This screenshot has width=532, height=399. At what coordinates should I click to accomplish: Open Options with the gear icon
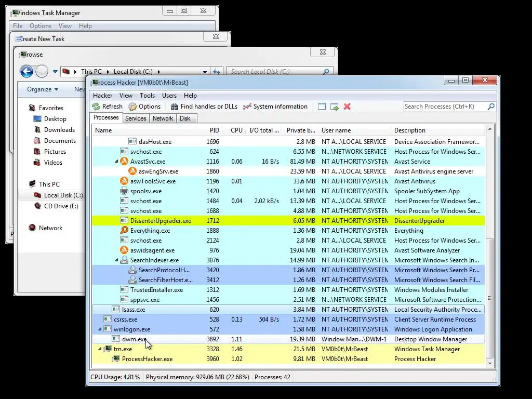144,107
